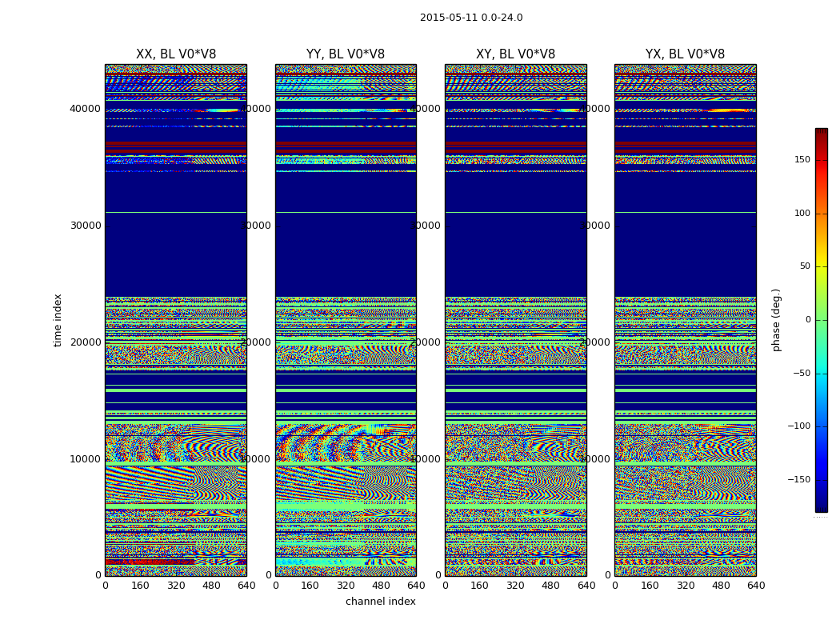This screenshot has height=640, width=840.
Task: Click the colorbar tick label −100
Action: pyautogui.click(x=798, y=426)
